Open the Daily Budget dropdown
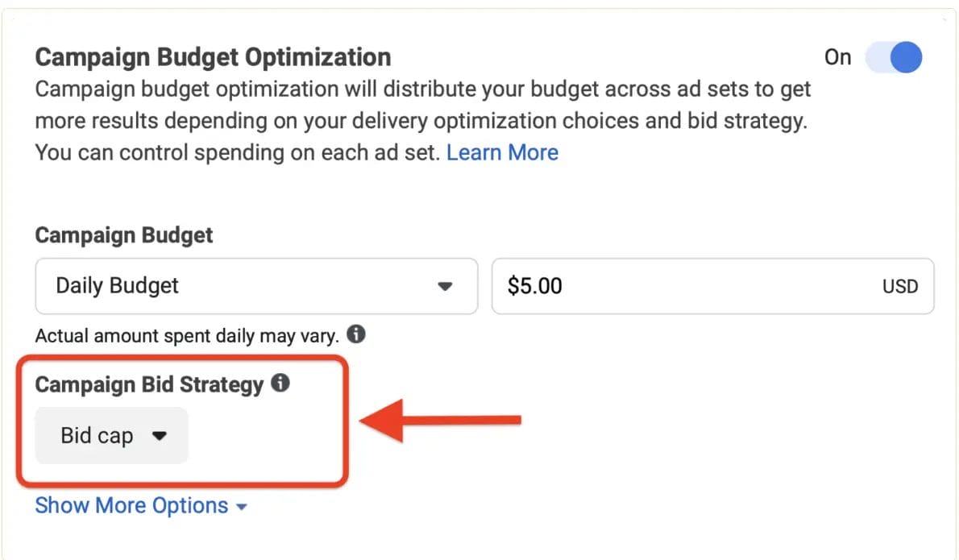 [256, 286]
